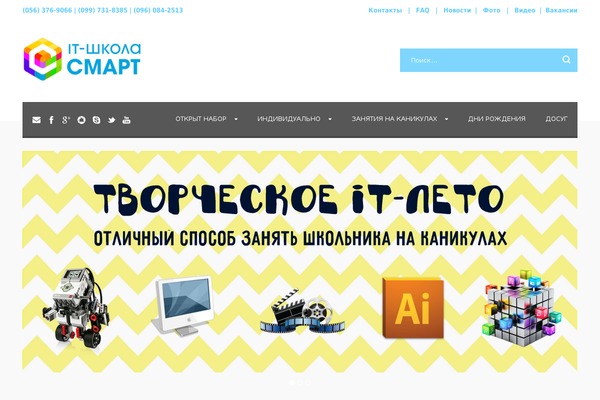This screenshot has width=600, height=400.
Task: Click phone number (096) 084-2513
Action: coord(158,10)
